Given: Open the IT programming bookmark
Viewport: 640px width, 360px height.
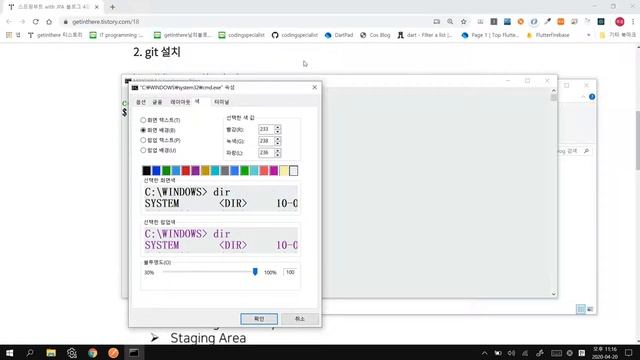Looking at the screenshot, I should (x=117, y=35).
